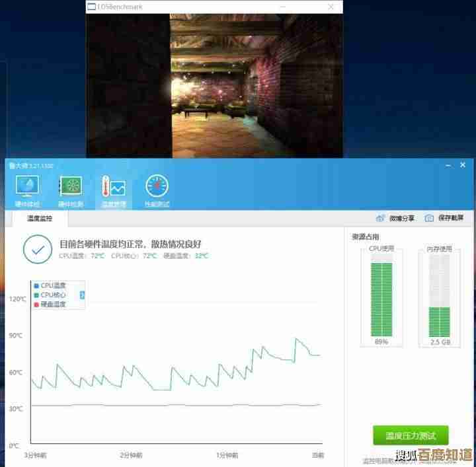Click the round checkmark status icon
476x467 pixels.
(38, 249)
